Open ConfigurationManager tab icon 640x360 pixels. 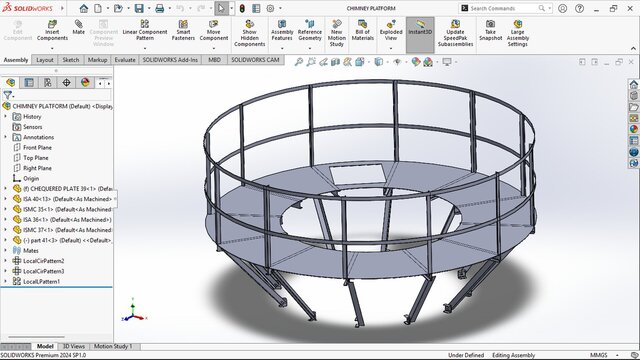(48, 82)
